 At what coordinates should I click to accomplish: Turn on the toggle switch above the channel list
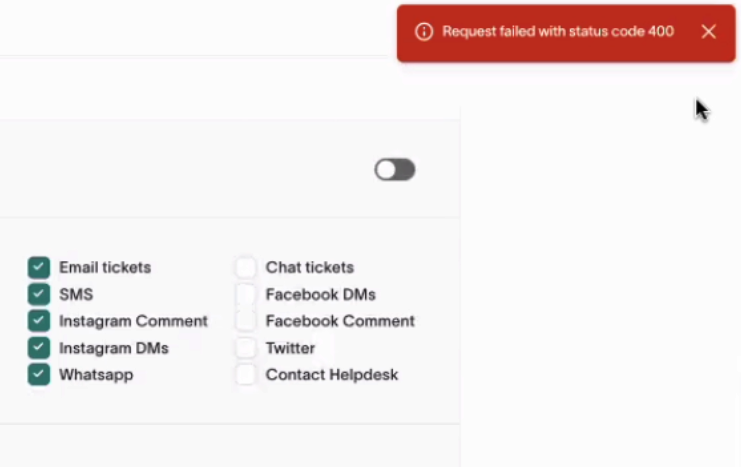pyautogui.click(x=395, y=170)
